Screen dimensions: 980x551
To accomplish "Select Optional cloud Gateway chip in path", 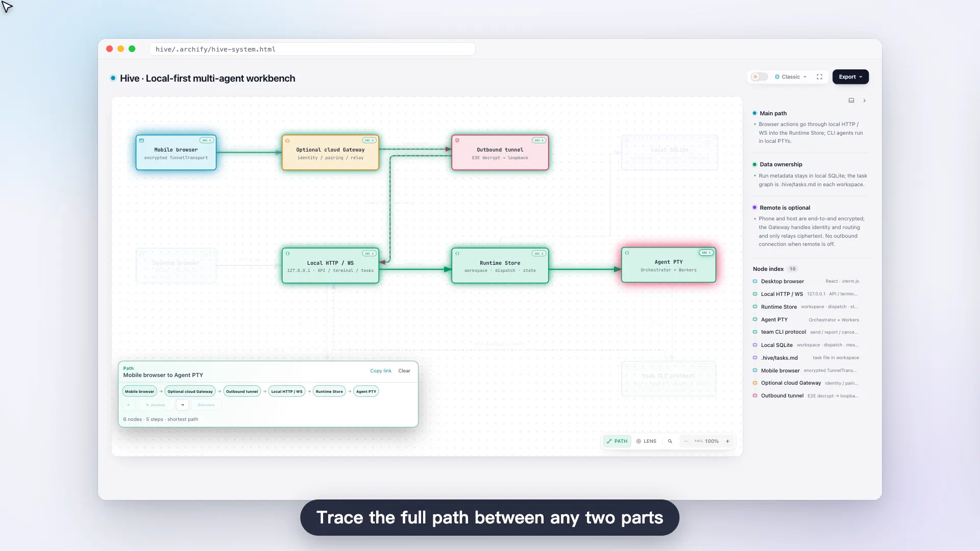I will (x=190, y=391).
